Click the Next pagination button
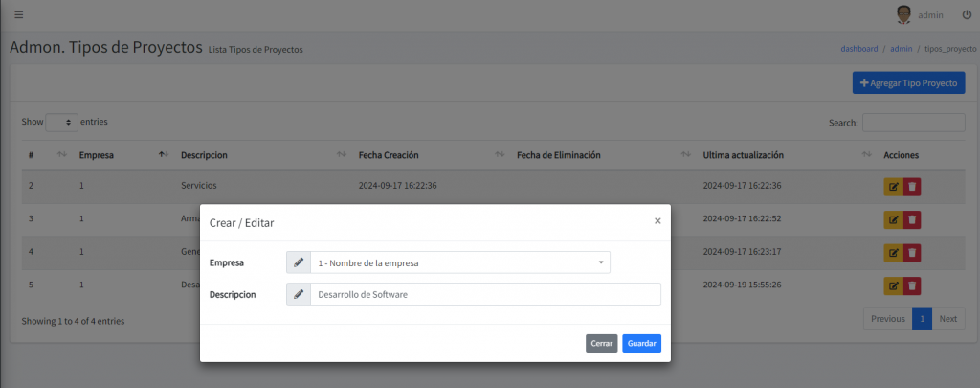The width and height of the screenshot is (980, 388). point(947,319)
